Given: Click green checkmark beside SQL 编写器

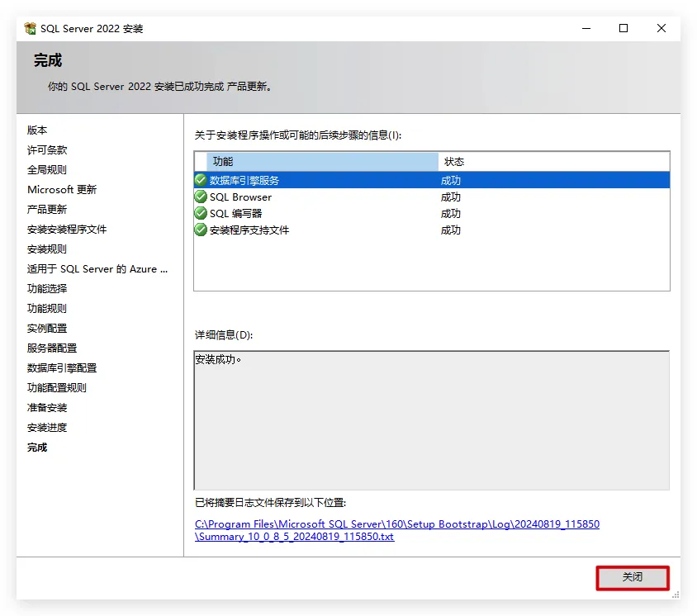Looking at the screenshot, I should (201, 213).
